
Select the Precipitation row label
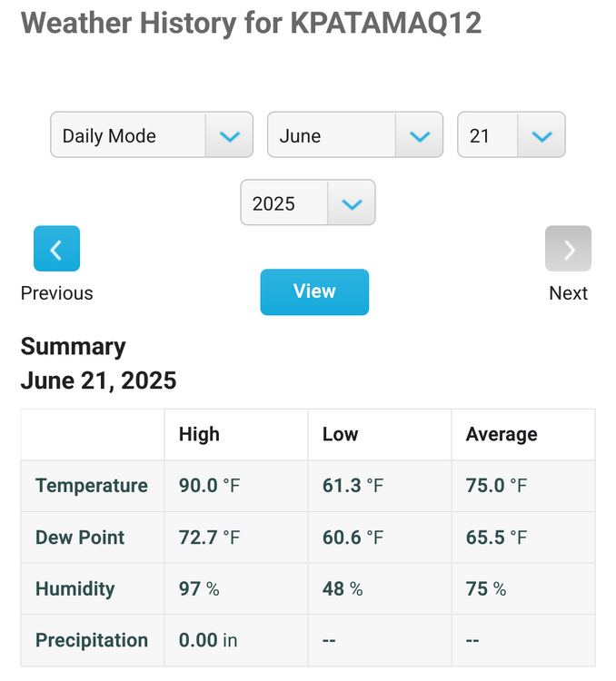pyautogui.click(x=92, y=640)
